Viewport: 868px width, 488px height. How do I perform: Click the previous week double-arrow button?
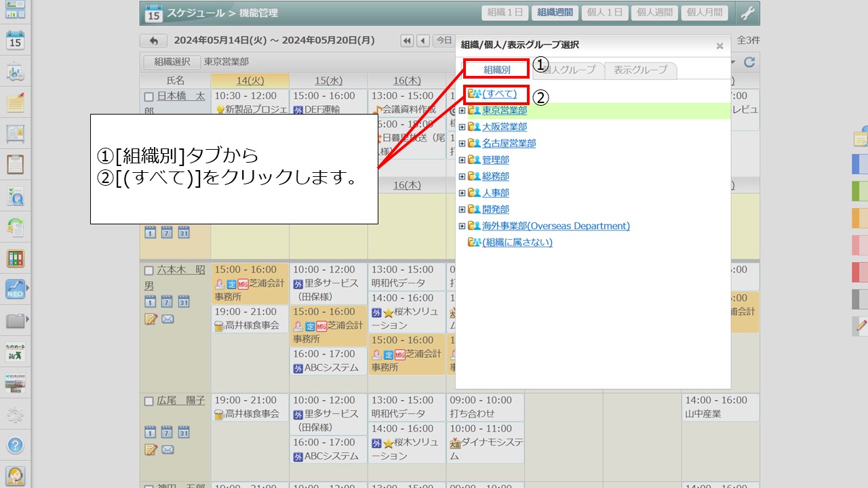[407, 41]
